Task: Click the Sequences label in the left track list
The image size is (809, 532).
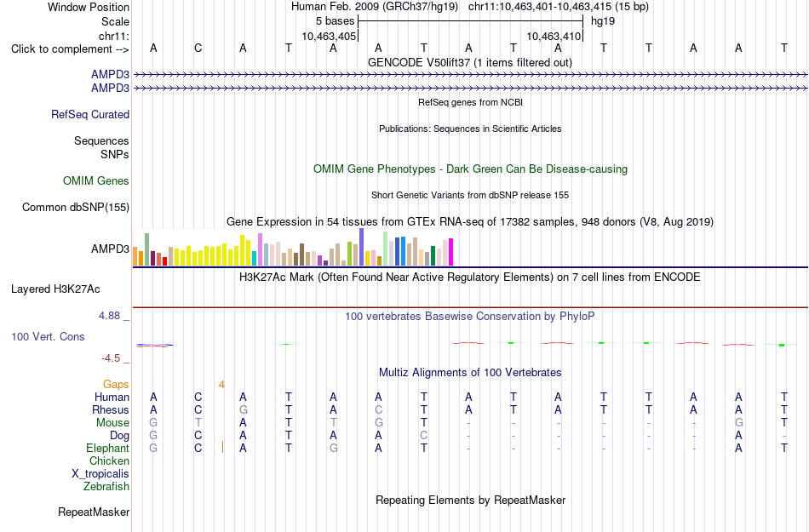Action: (x=101, y=140)
